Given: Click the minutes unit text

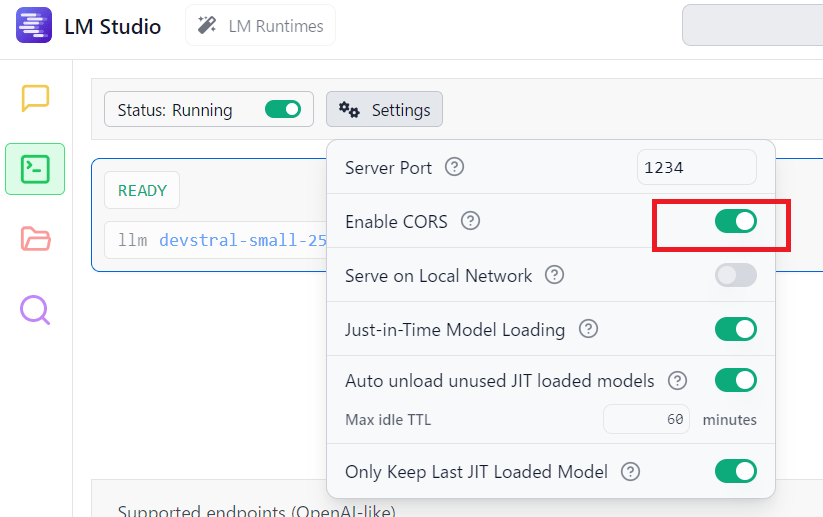Looking at the screenshot, I should (x=730, y=419).
